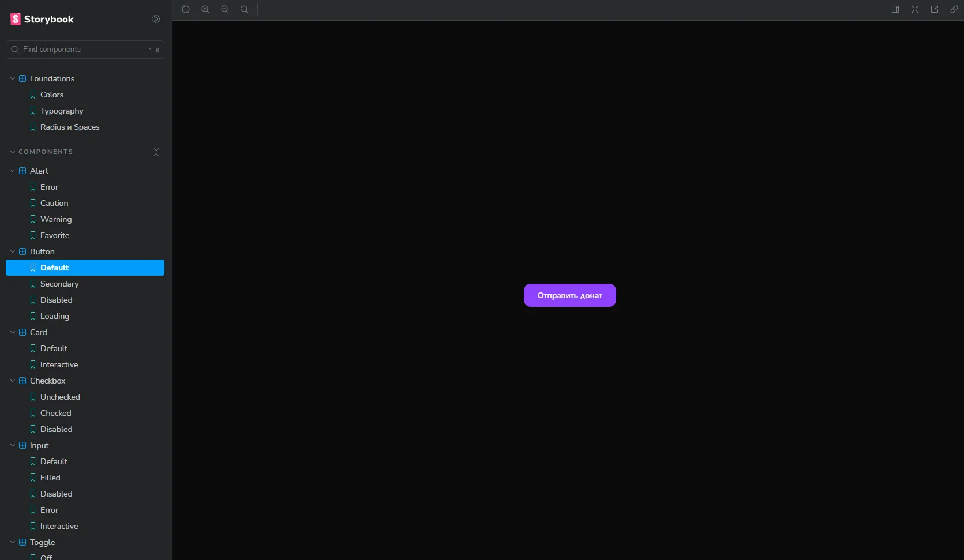The height and width of the screenshot is (560, 964).
Task: Collapse the Checkbox component tree
Action: point(85,381)
